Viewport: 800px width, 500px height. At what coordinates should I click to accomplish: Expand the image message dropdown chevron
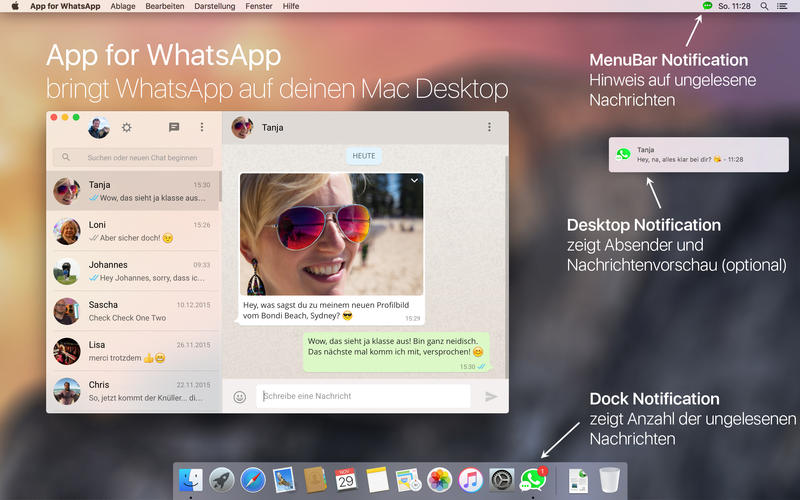pyautogui.click(x=414, y=181)
